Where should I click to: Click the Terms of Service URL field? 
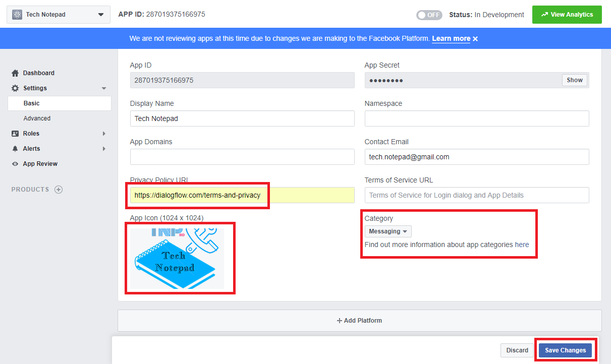click(x=477, y=195)
